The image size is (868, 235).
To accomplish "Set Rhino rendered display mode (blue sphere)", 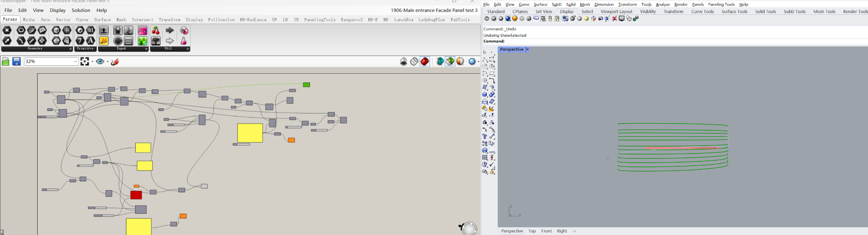I will click(508, 19).
